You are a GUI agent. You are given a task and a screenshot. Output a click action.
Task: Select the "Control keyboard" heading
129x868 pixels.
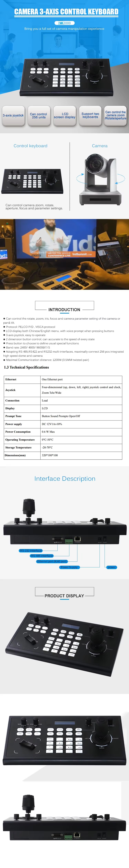[x=30, y=146]
